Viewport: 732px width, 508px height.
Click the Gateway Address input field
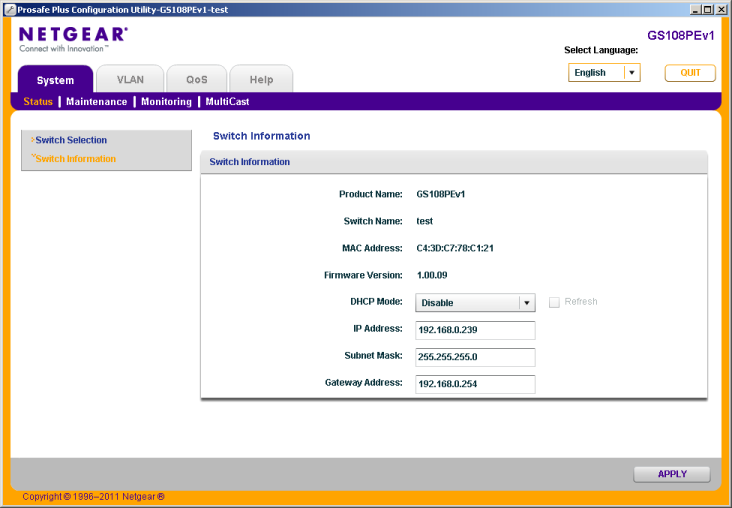(475, 384)
